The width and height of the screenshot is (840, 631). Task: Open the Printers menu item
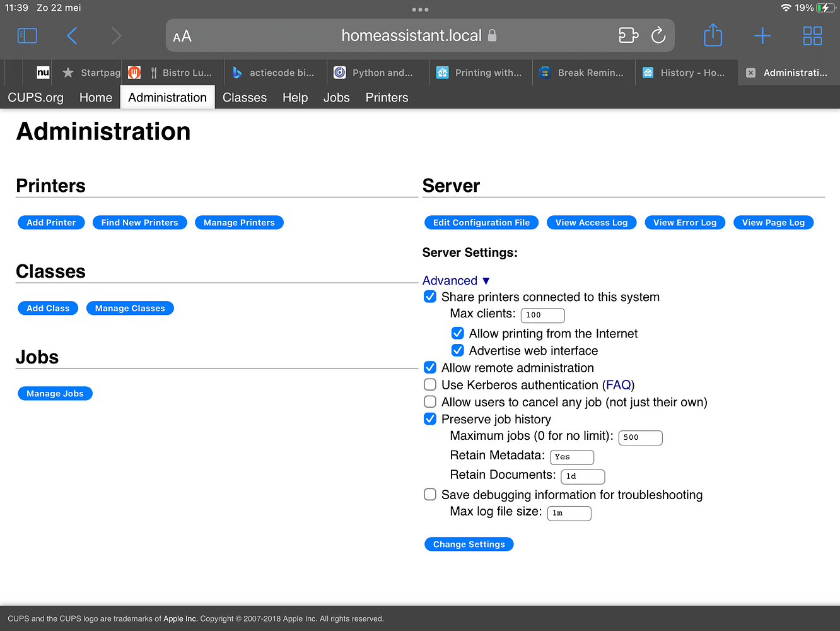[387, 98]
